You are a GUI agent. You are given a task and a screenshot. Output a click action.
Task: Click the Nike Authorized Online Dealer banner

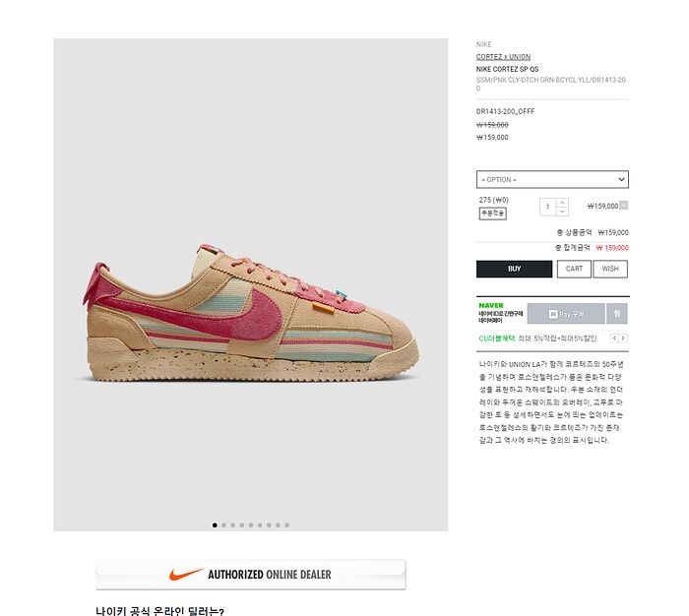click(251, 575)
